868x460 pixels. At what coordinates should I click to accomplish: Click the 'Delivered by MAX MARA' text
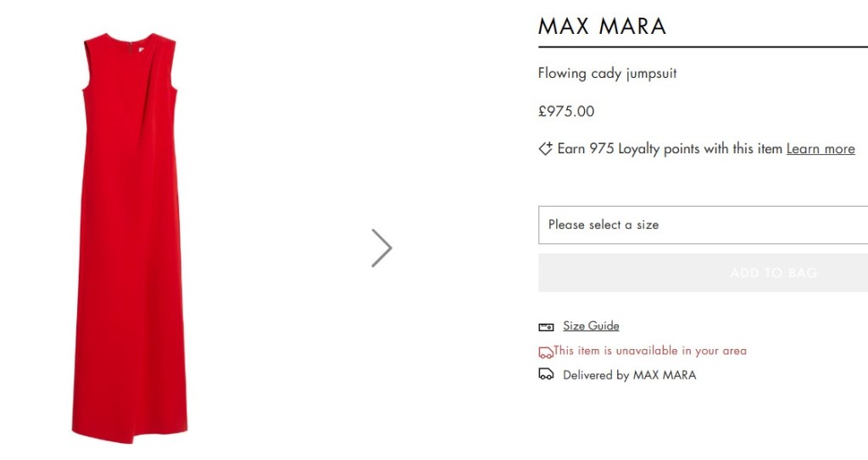tap(629, 375)
